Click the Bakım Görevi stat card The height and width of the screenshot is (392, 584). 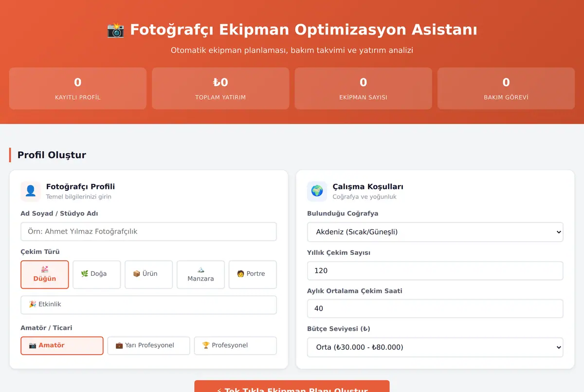tap(506, 88)
